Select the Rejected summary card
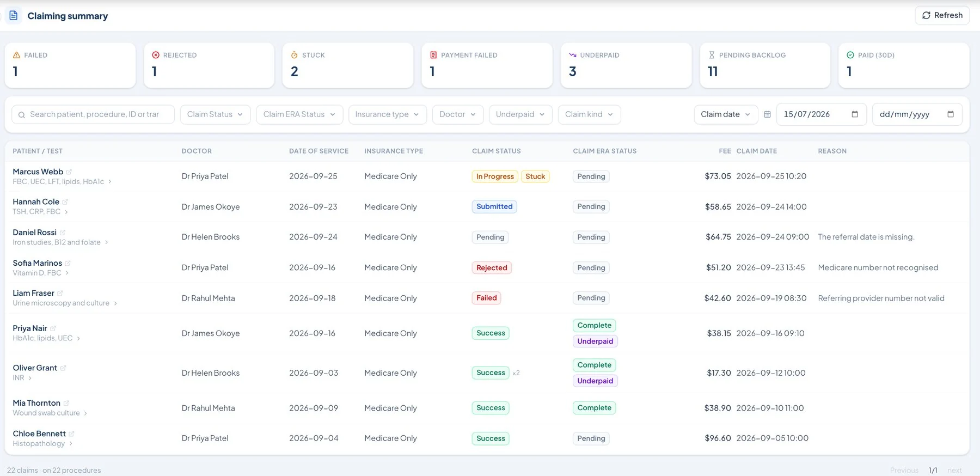This screenshot has width=980, height=476. (x=209, y=65)
